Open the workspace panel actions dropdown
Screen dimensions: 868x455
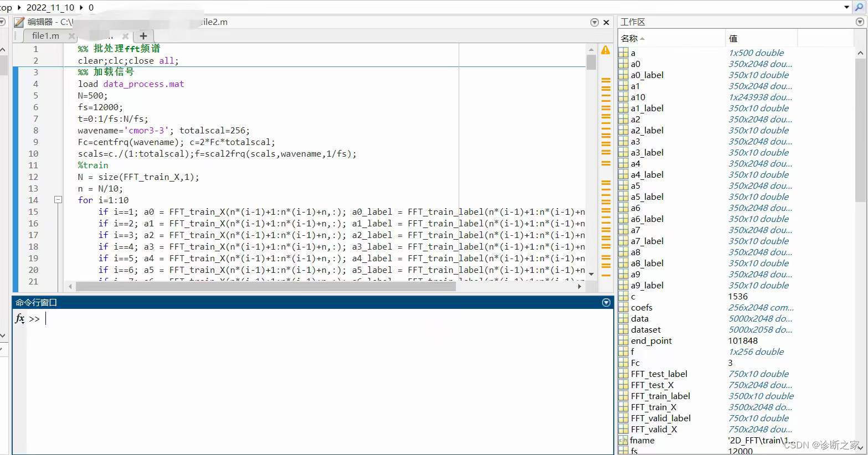tap(860, 22)
